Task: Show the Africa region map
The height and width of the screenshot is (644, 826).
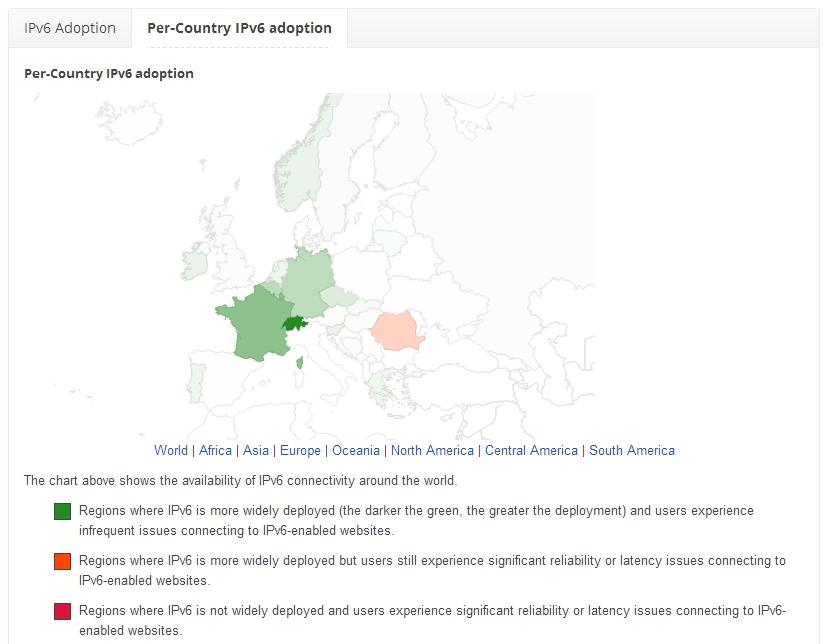Action: (215, 450)
